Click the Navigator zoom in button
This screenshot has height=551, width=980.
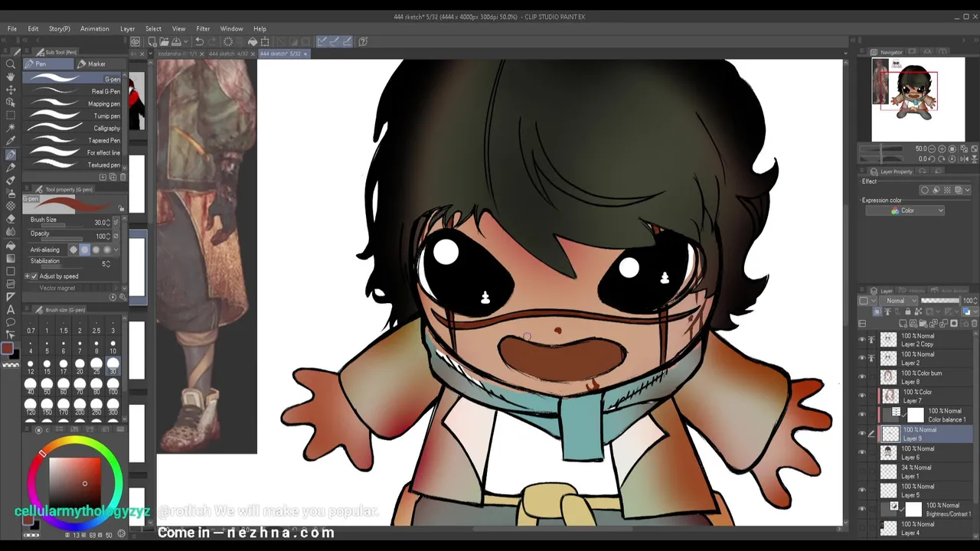tap(942, 148)
